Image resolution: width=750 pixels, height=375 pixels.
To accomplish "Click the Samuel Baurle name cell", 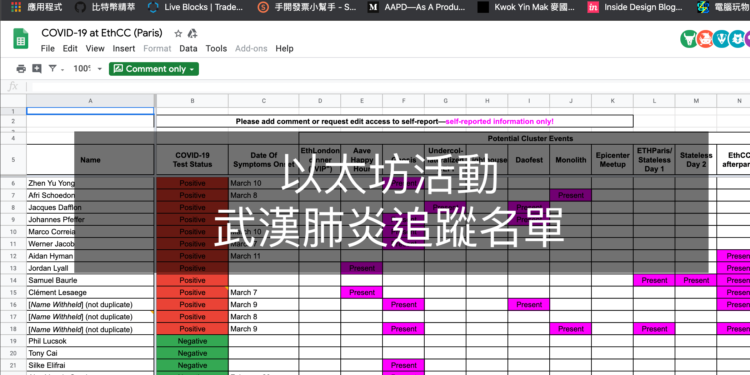I will point(90,280).
